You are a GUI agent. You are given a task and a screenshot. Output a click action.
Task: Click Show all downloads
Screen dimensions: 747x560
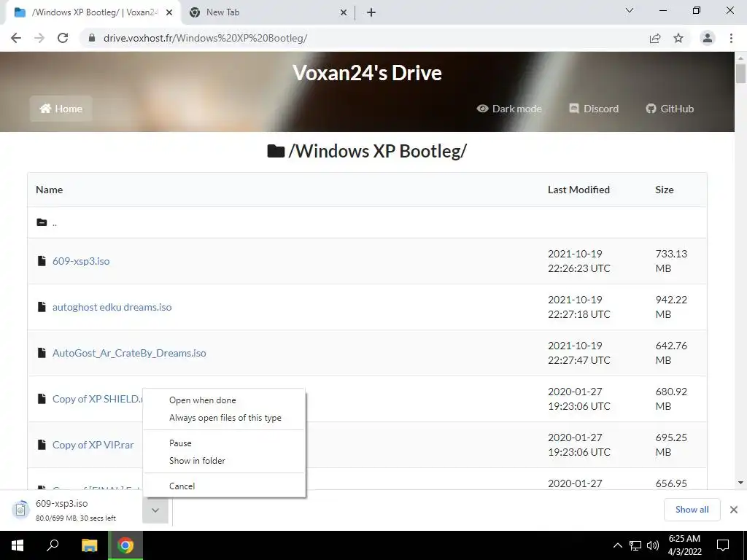click(x=692, y=510)
